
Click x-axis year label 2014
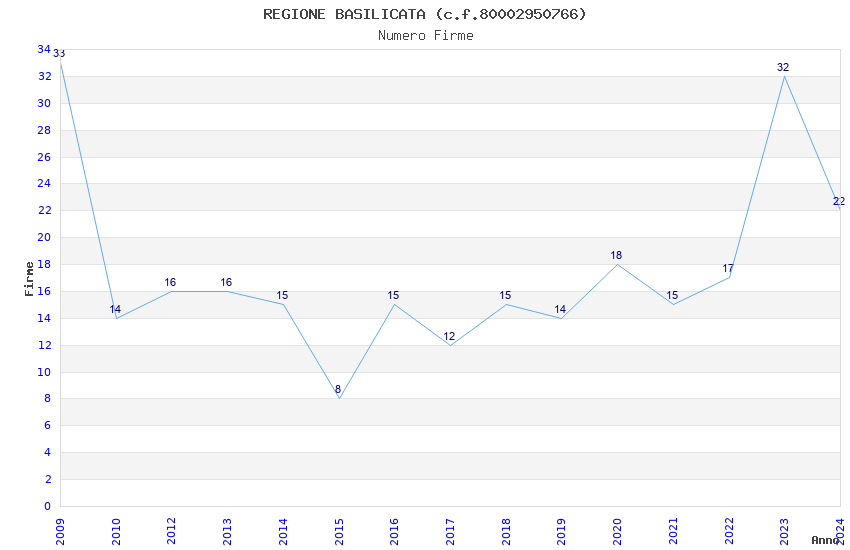tap(283, 532)
